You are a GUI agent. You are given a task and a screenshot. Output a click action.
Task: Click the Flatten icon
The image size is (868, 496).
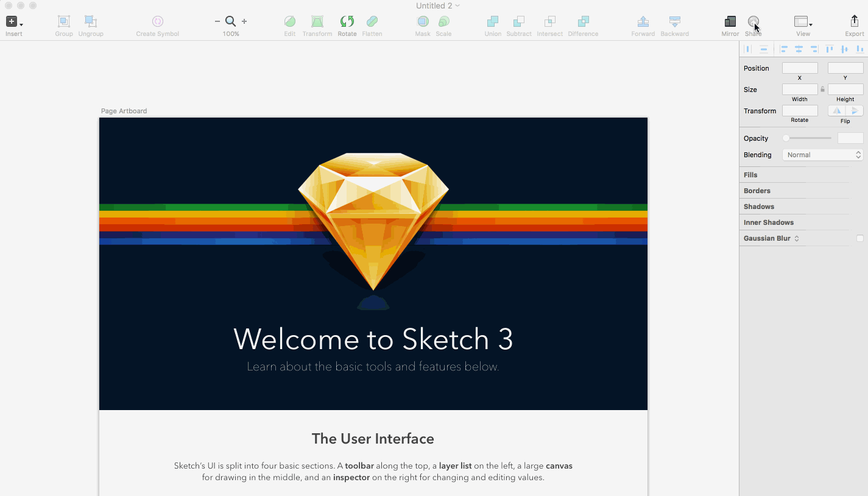coord(372,22)
